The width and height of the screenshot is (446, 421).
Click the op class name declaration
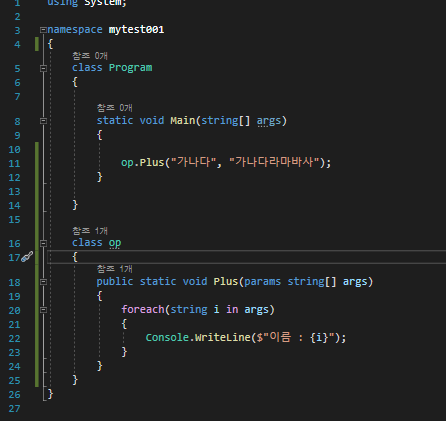pyautogui.click(x=115, y=243)
